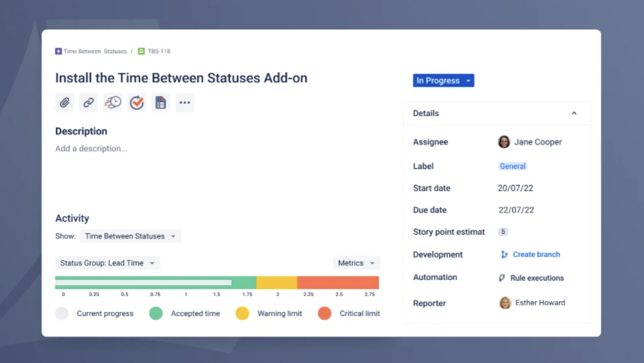Collapse the Details panel
Image resolution: width=644 pixels, height=363 pixels.
[574, 113]
